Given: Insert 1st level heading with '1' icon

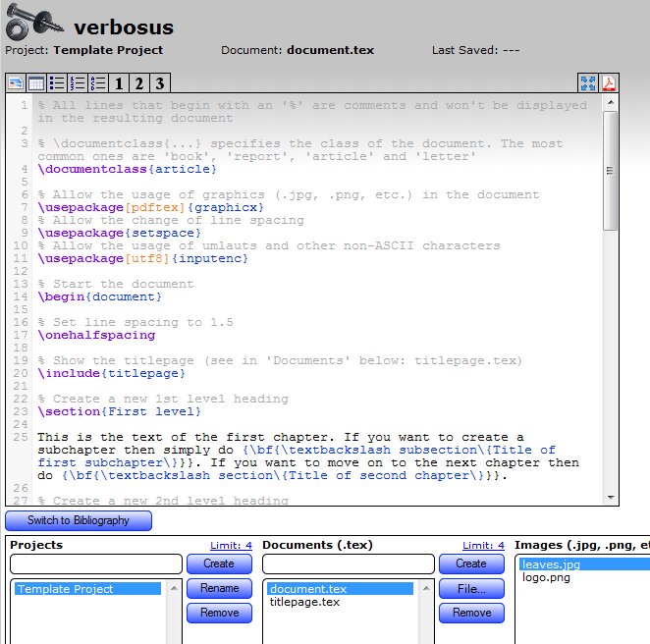Looking at the screenshot, I should point(119,83).
